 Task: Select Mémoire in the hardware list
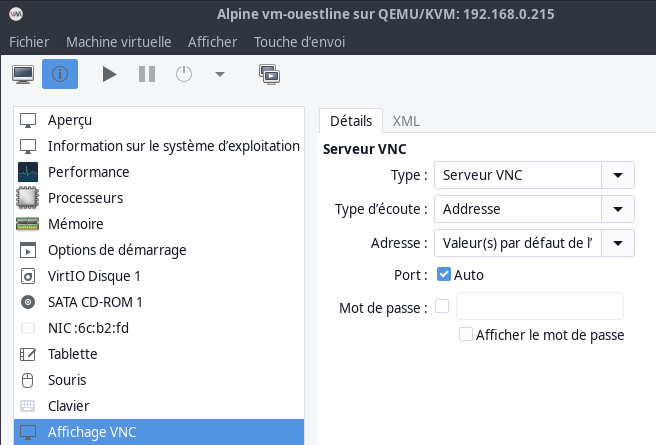(x=76, y=224)
